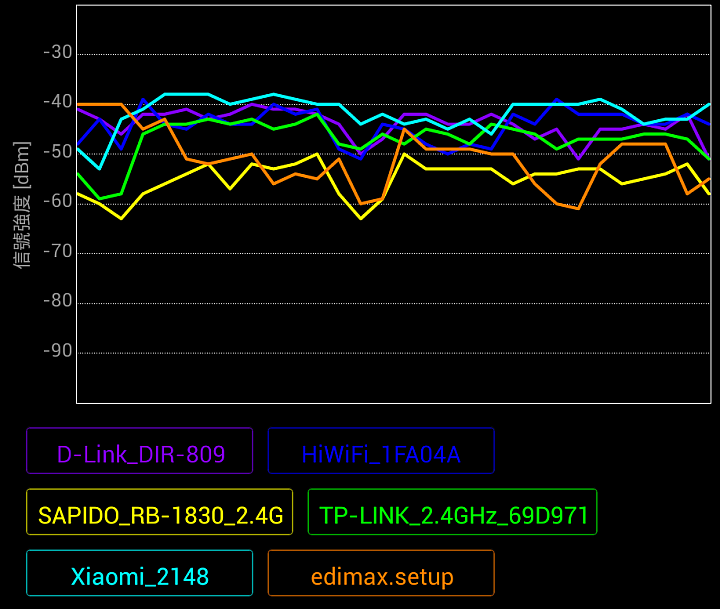Select the D-Link_DIR-809 legend button
The image size is (720, 609).
point(140,451)
